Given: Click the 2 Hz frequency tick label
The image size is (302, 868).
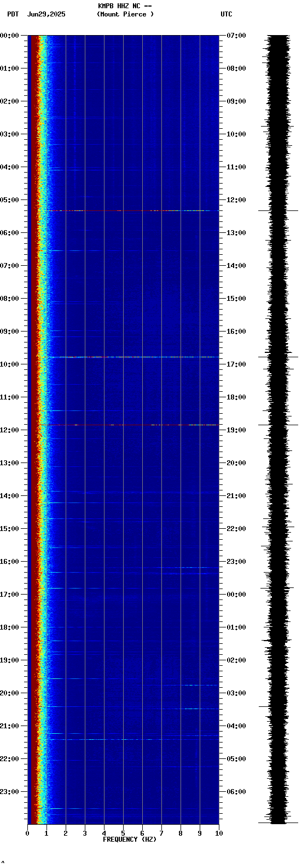Looking at the screenshot, I should [x=66, y=833].
